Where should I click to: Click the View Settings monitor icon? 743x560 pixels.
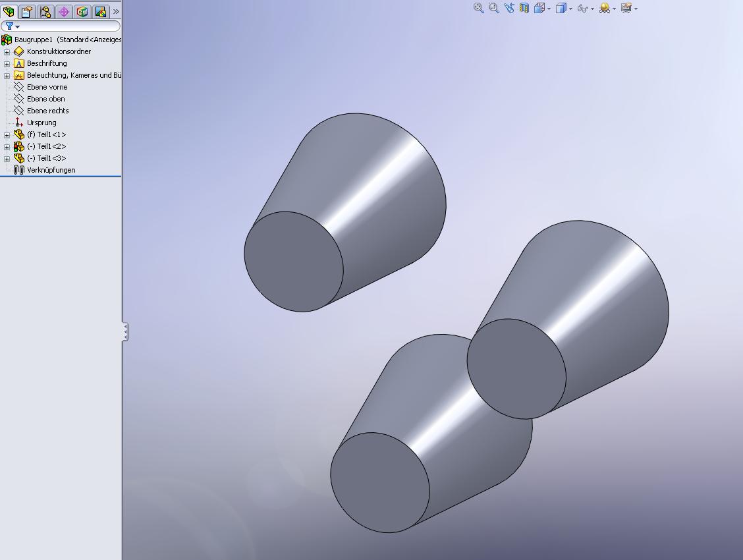coord(626,8)
